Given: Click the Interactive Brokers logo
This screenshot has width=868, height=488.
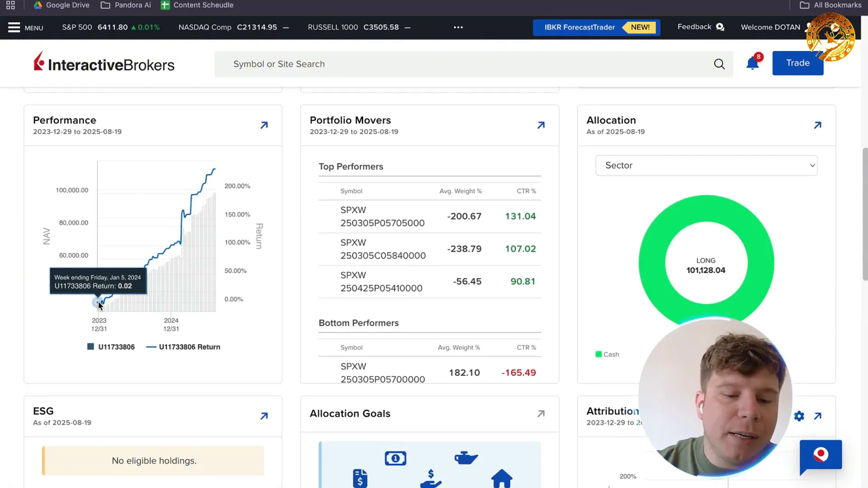Looking at the screenshot, I should click(104, 62).
